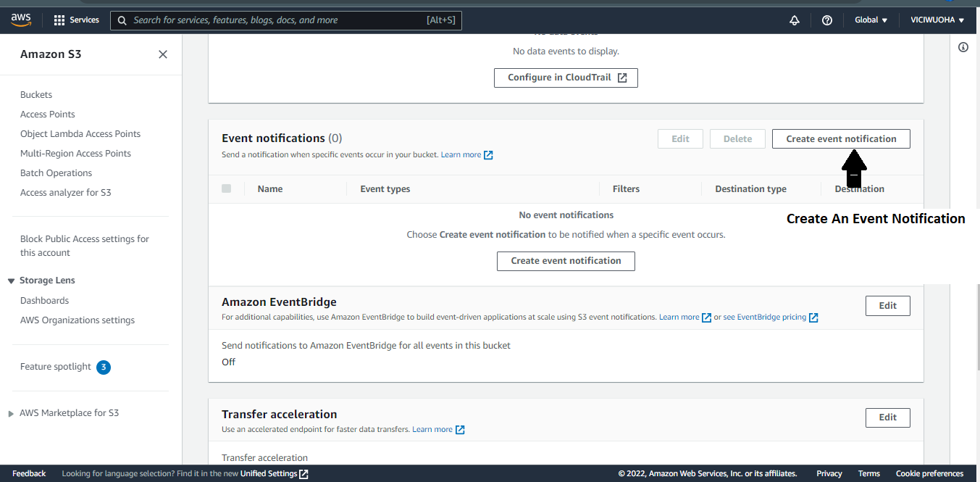980x482 pixels.
Task: Open Buckets in the sidebar
Action: 36,95
